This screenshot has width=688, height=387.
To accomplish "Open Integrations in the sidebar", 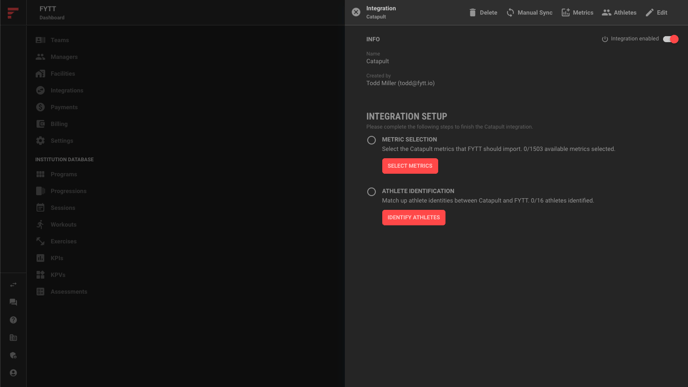I will click(x=67, y=90).
